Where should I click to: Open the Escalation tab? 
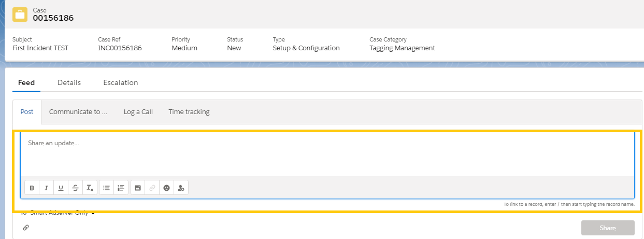pos(120,82)
